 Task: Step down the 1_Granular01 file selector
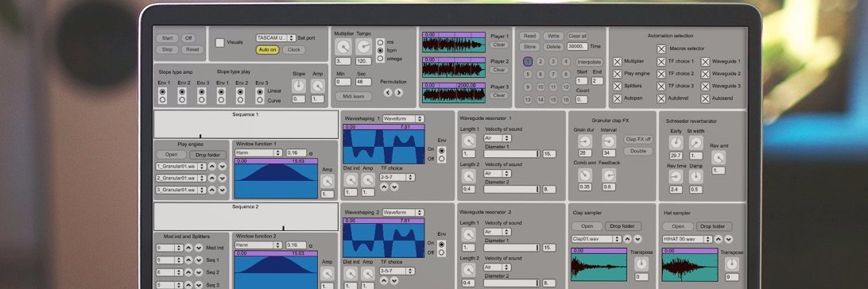click(x=222, y=166)
